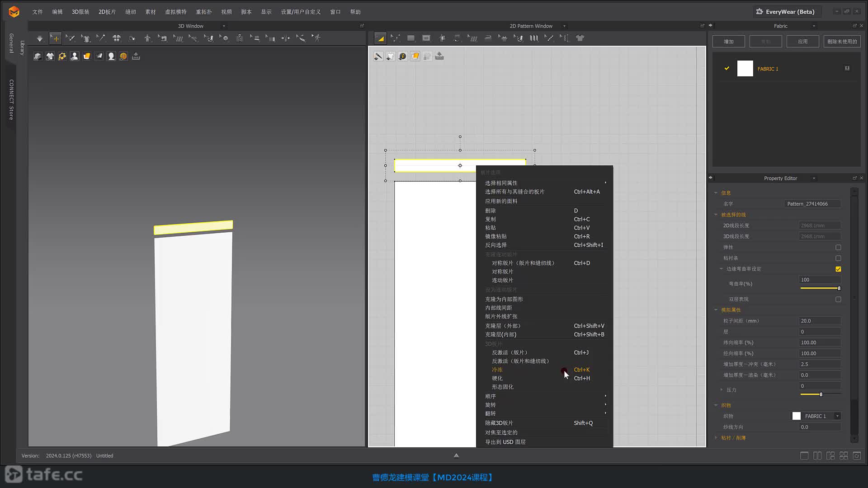Expand the 压力 property
The height and width of the screenshot is (488, 868).
pos(722,390)
